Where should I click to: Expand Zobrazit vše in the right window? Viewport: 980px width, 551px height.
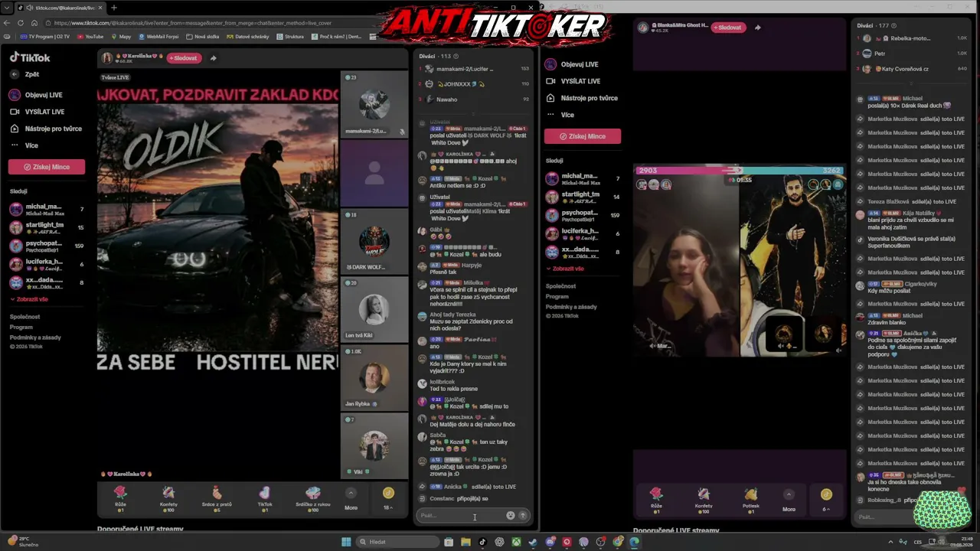[565, 269]
